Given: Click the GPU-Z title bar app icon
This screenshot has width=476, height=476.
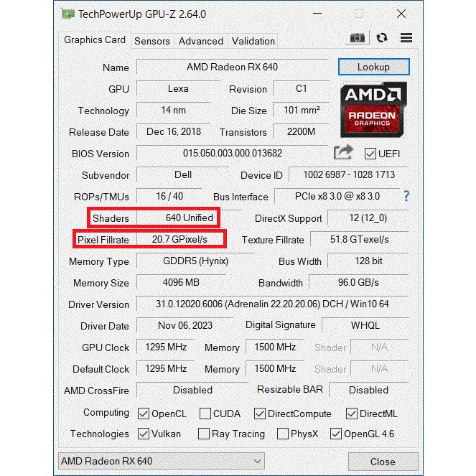Looking at the screenshot, I should 68,14.
